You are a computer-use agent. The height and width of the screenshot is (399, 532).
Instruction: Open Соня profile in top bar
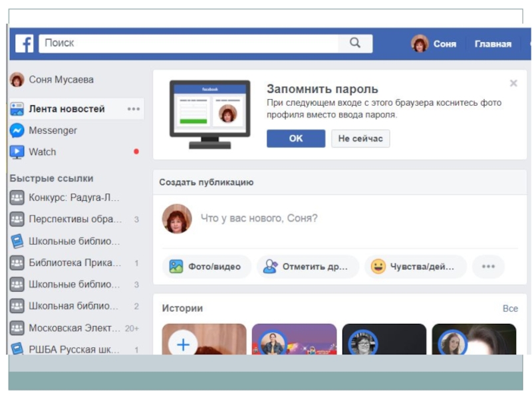(434, 44)
